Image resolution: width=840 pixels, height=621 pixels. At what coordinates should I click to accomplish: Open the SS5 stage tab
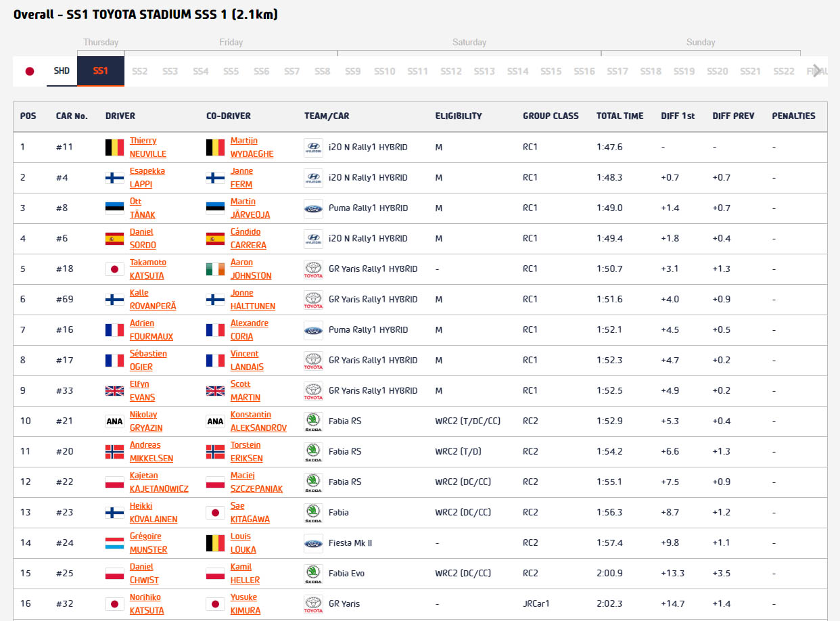[x=231, y=71]
